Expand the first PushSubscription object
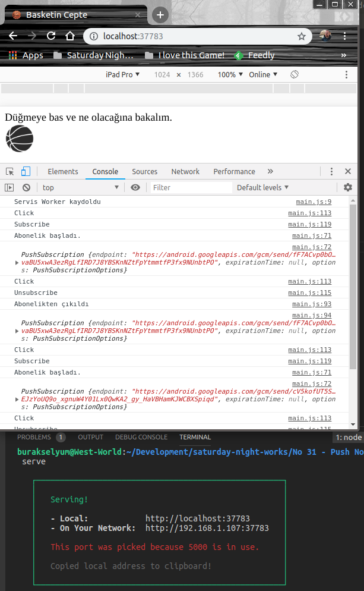 tap(16, 262)
